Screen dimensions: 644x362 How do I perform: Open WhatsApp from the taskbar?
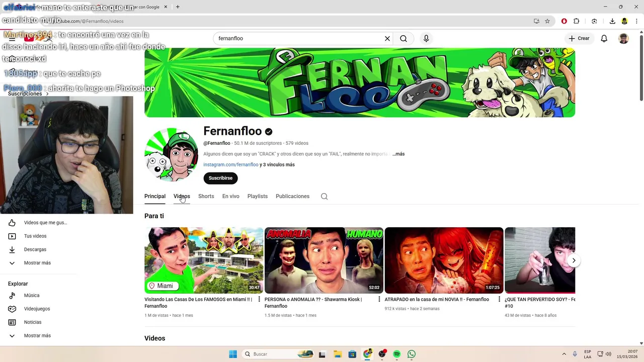[412, 354]
